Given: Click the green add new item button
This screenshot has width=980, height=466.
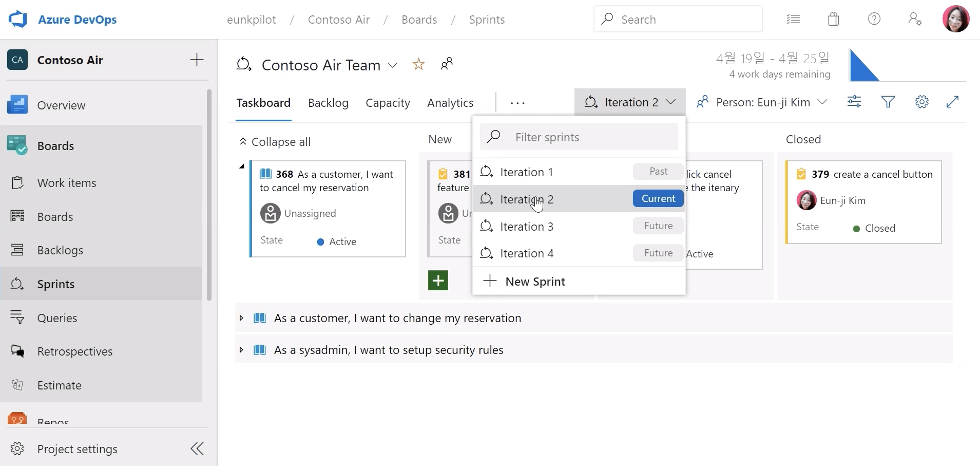Looking at the screenshot, I should [x=438, y=281].
